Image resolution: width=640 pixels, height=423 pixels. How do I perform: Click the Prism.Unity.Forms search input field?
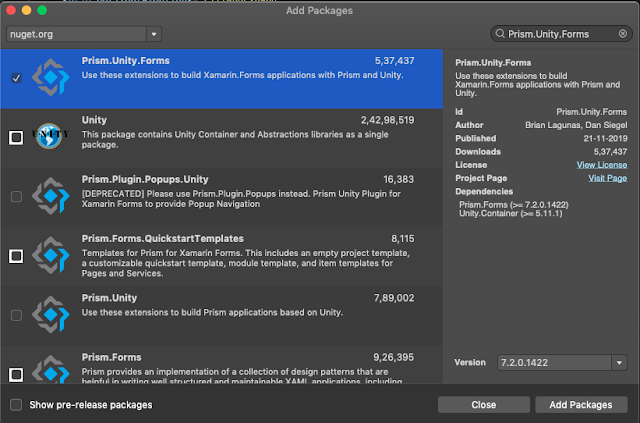click(561, 34)
